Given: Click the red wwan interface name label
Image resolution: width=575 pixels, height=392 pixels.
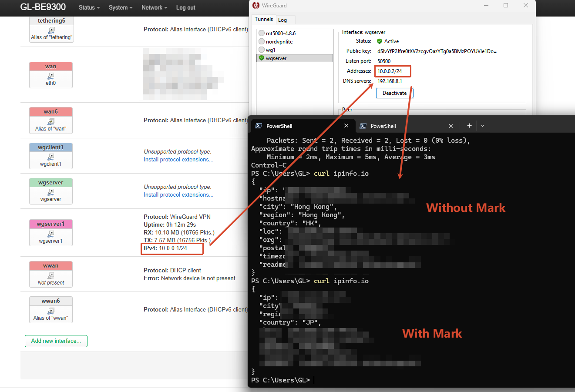Looking at the screenshot, I should [x=51, y=266].
